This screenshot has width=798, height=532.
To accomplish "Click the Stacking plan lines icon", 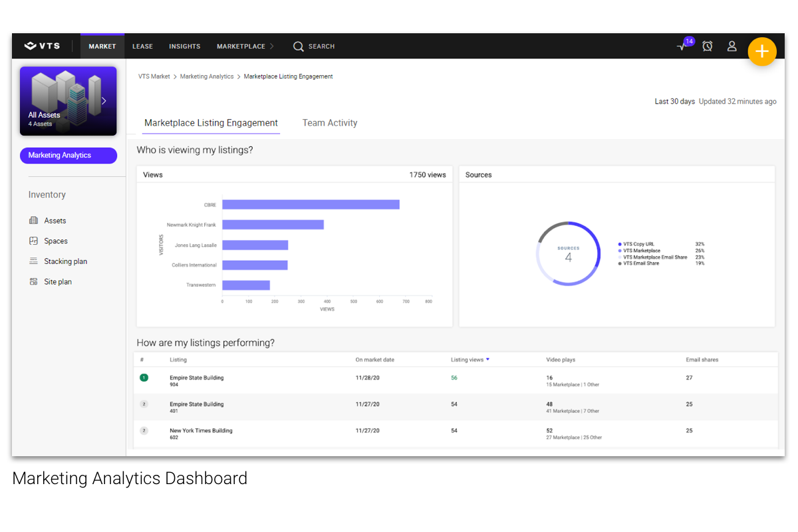I will [33, 261].
